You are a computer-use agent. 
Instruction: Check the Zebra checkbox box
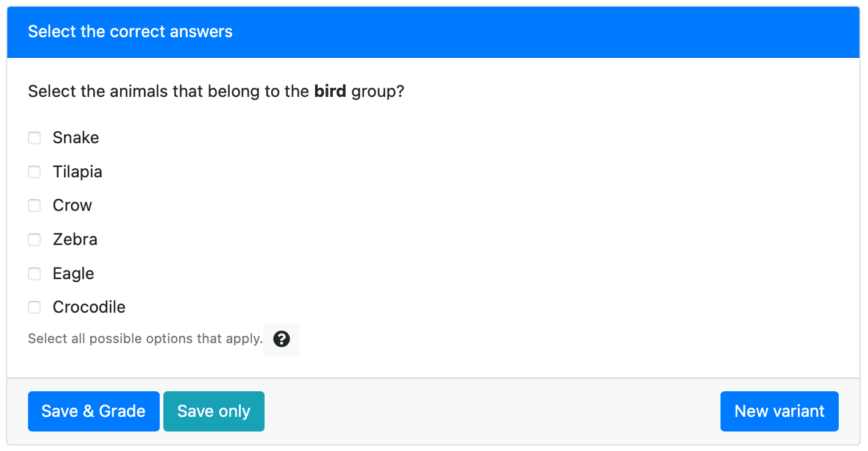pos(34,240)
